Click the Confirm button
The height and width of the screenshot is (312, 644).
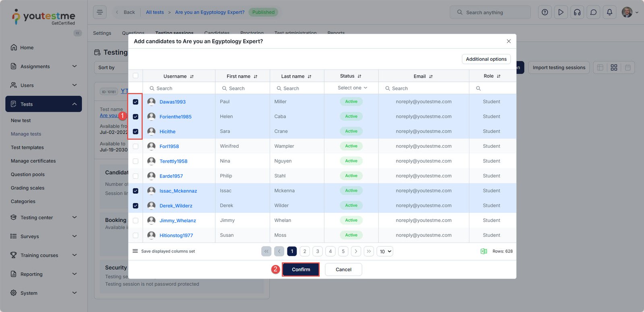coord(301,269)
